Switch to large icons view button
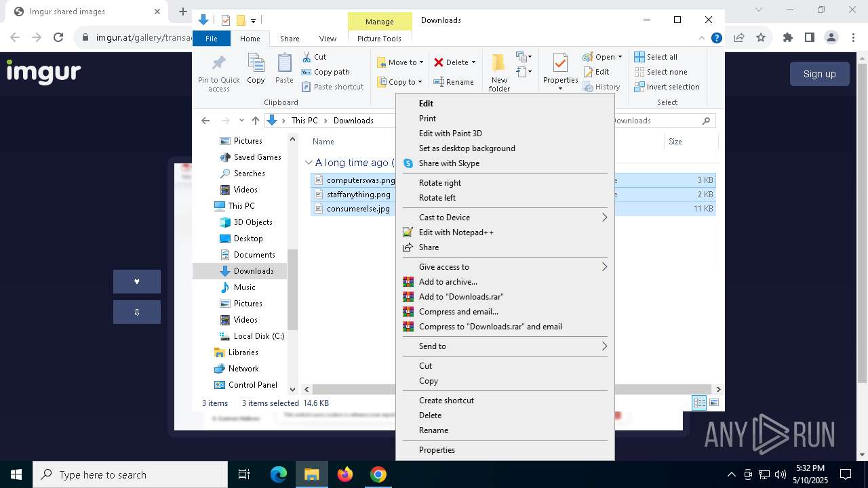This screenshot has height=488, width=868. tap(714, 403)
